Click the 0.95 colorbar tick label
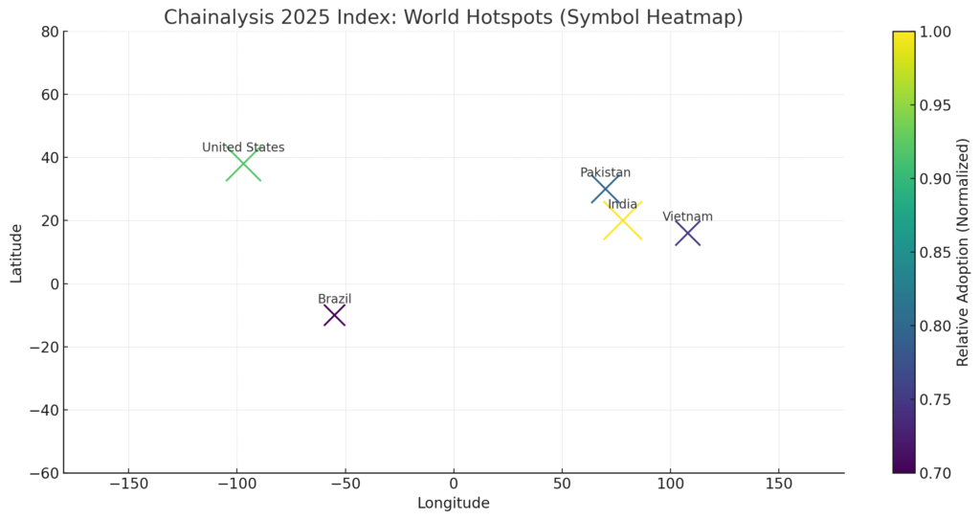Viewport: 980px width, 520px height. point(935,105)
